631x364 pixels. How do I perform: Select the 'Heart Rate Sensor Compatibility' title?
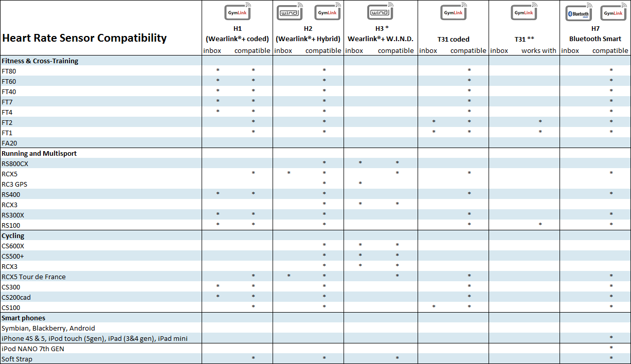click(x=84, y=38)
